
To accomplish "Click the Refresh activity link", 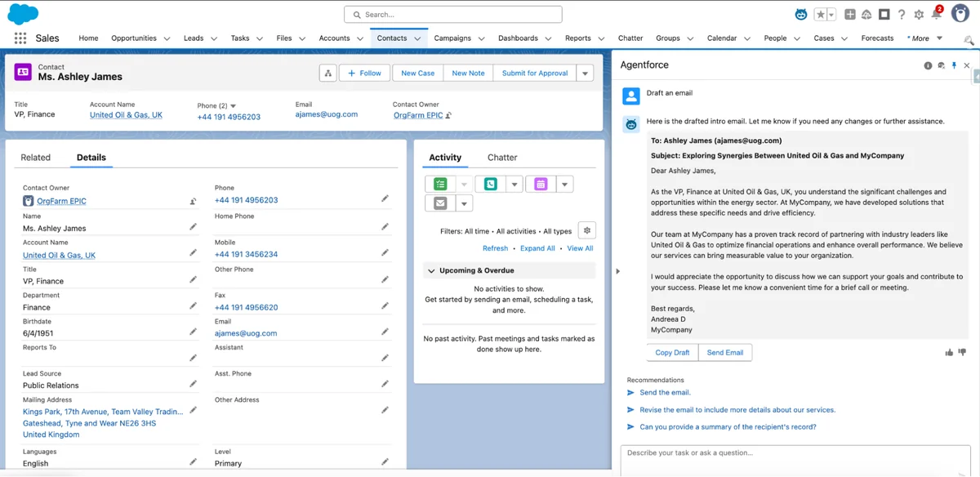I will 495,248.
